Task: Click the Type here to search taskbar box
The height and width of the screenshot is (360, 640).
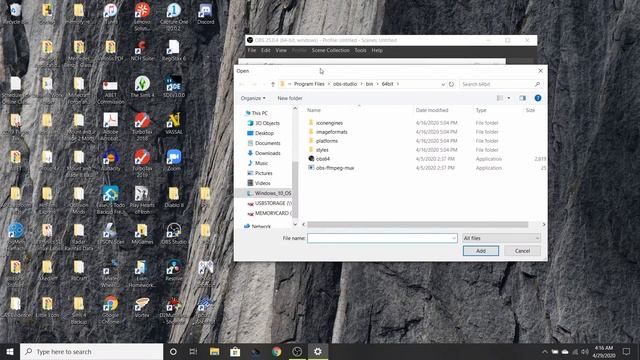Action: tap(91, 351)
